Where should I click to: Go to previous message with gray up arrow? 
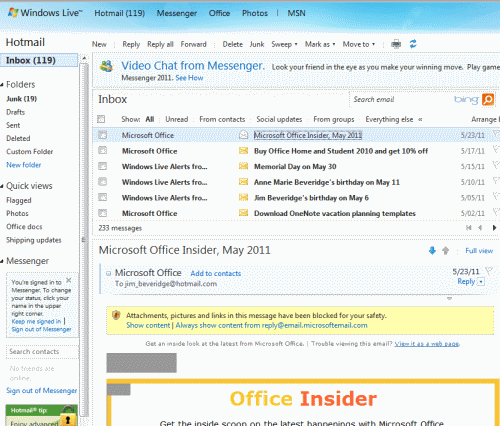[x=445, y=250]
